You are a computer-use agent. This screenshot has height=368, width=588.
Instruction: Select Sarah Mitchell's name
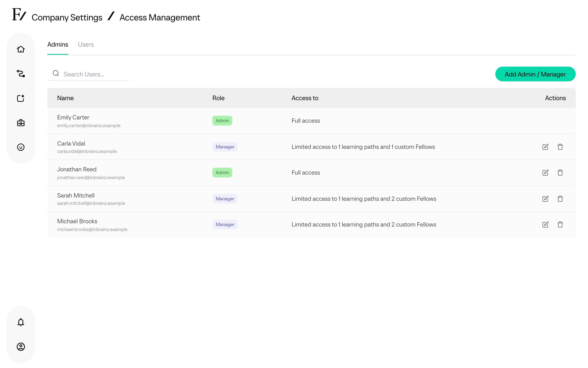pyautogui.click(x=76, y=195)
